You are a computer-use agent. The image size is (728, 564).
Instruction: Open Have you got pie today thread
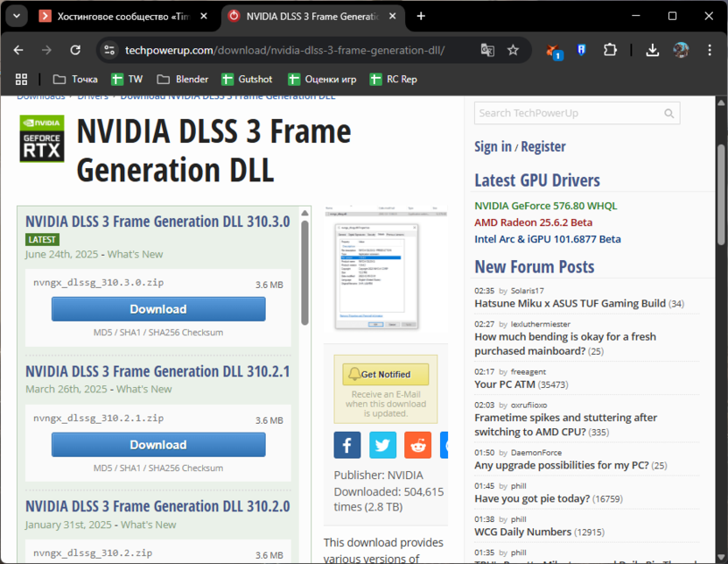point(532,498)
